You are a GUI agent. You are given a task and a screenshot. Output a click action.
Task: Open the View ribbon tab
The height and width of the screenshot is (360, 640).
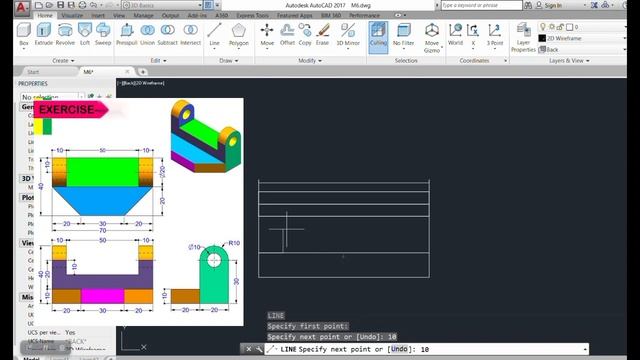(x=119, y=16)
